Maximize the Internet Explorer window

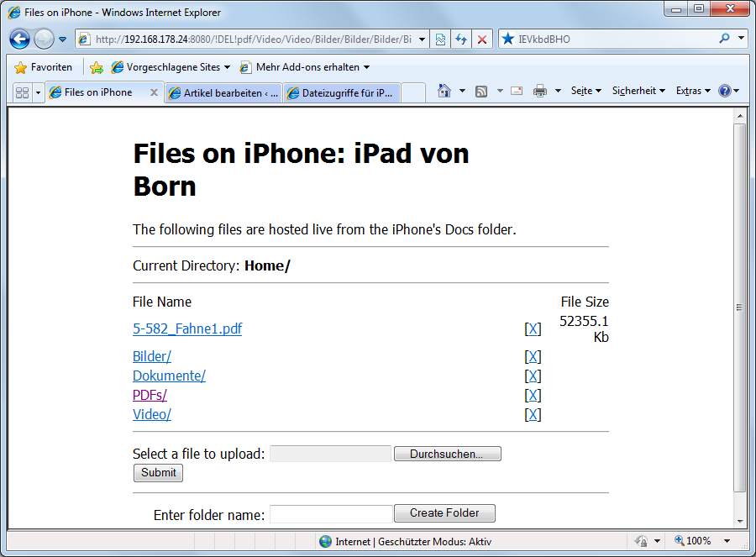pos(699,9)
